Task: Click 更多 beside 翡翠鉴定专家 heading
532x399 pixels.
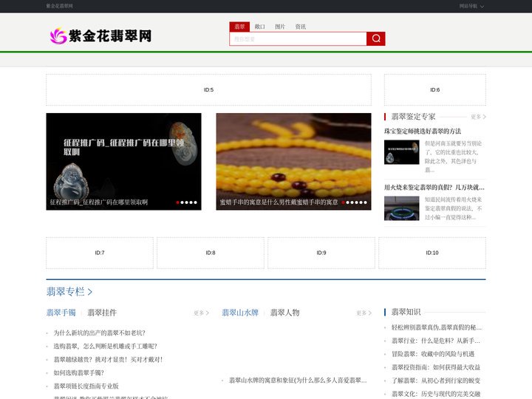Action: point(478,117)
